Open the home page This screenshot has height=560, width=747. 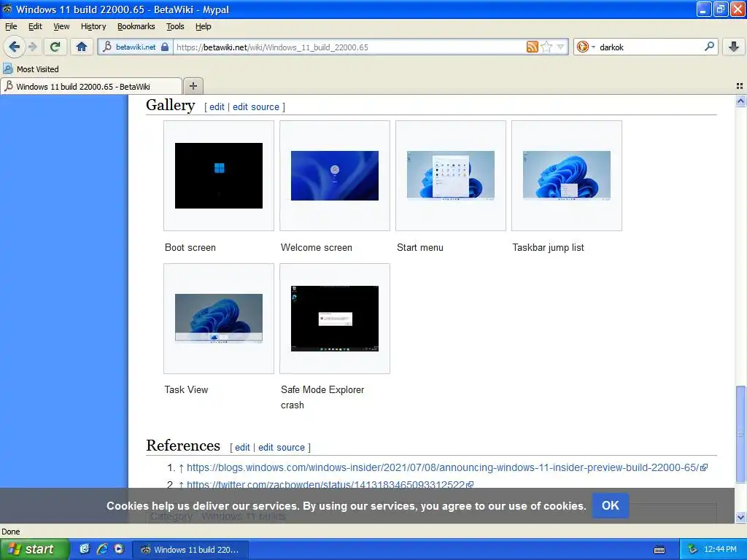82,47
